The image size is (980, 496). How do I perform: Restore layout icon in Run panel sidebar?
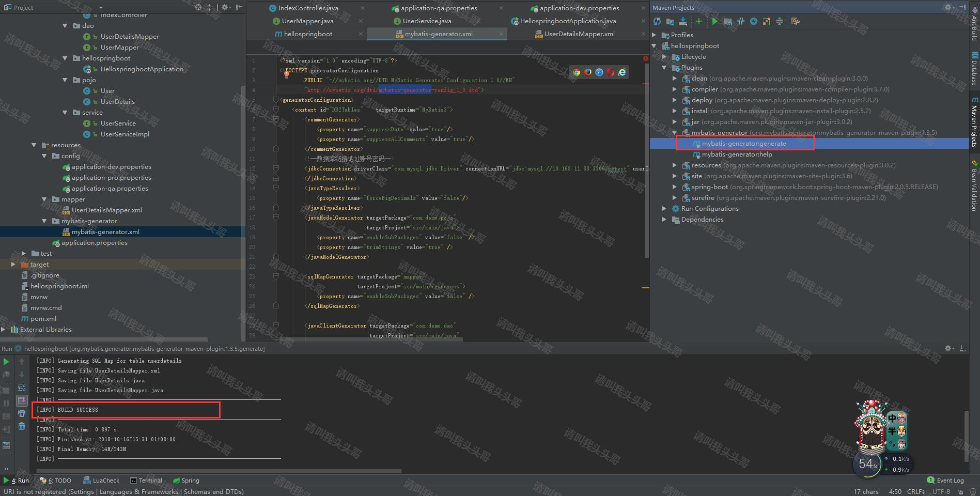tap(6, 445)
